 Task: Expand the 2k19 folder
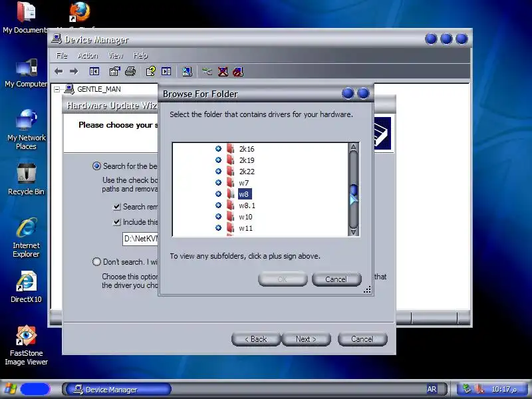point(218,160)
